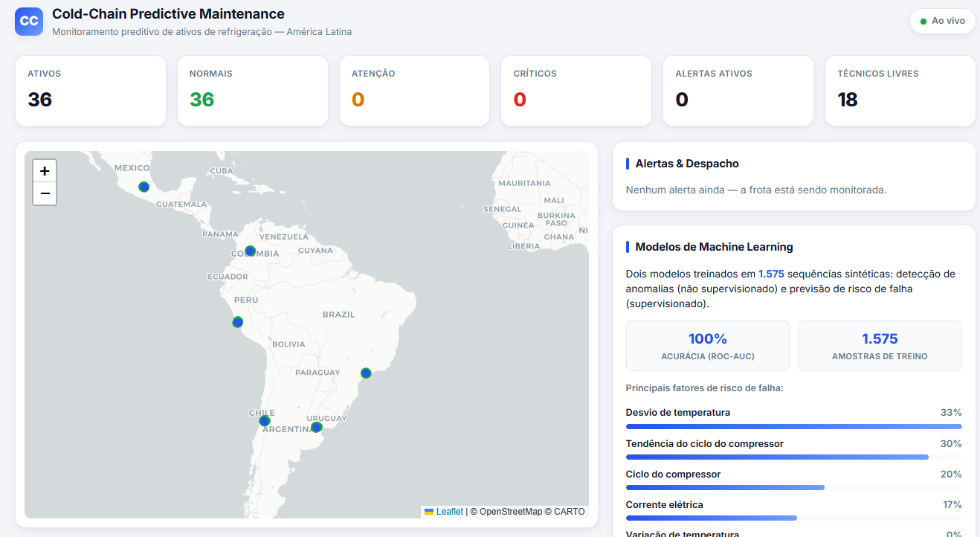Viewport: 980px width, 537px height.
Task: Click the 'Corrente elétrica' label
Action: pos(665,504)
